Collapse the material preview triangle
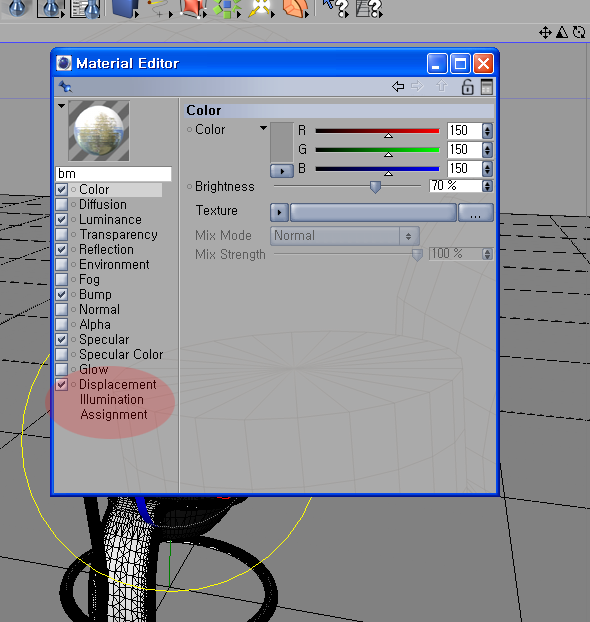The width and height of the screenshot is (590, 622). 61,106
